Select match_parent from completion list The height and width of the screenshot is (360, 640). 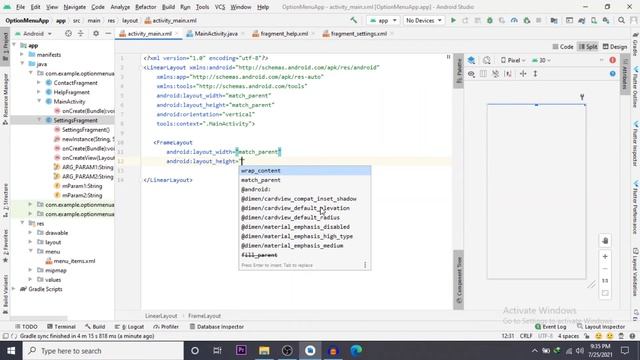[304, 180]
